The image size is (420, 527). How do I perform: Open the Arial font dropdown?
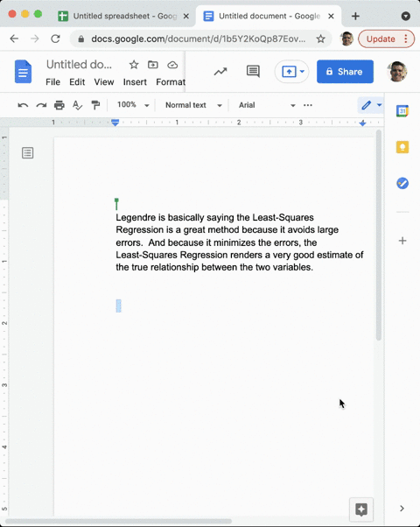tap(267, 105)
